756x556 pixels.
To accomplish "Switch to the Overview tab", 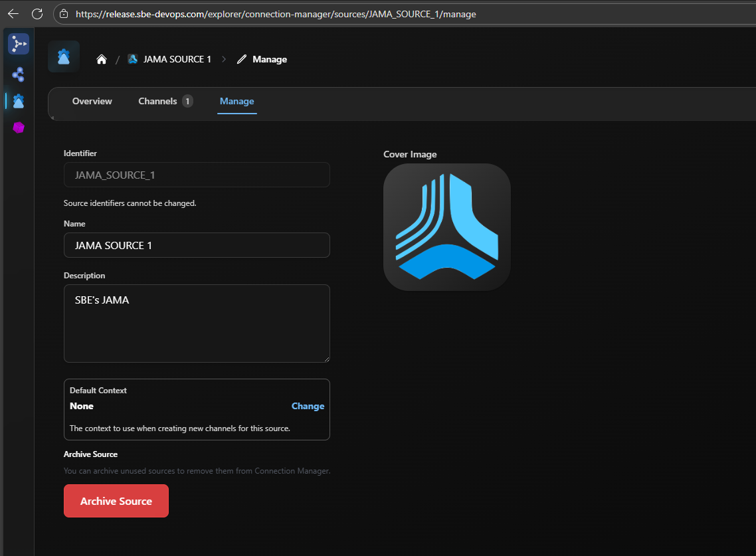I will (x=92, y=102).
